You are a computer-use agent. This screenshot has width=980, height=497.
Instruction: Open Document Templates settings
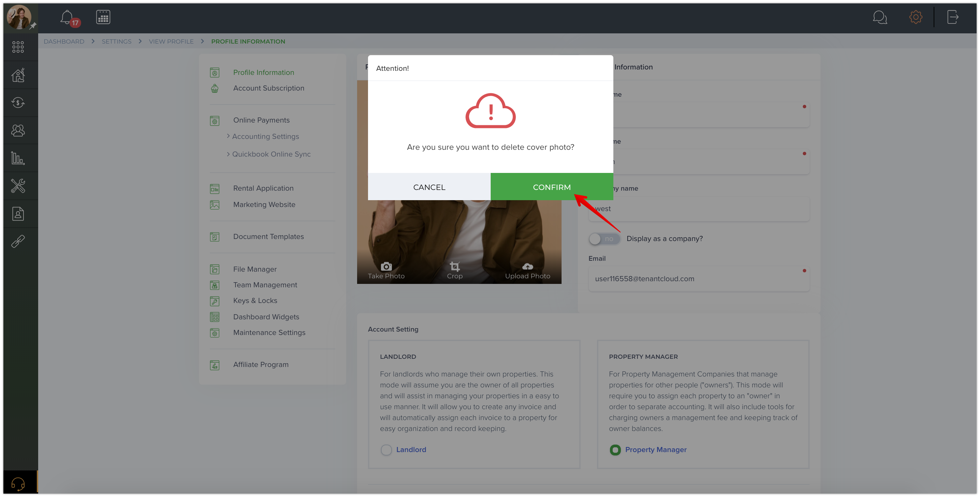[x=268, y=237]
